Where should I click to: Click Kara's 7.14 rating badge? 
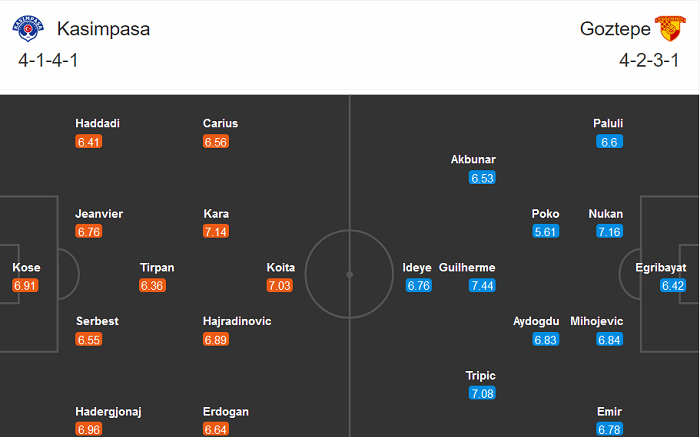click(216, 232)
